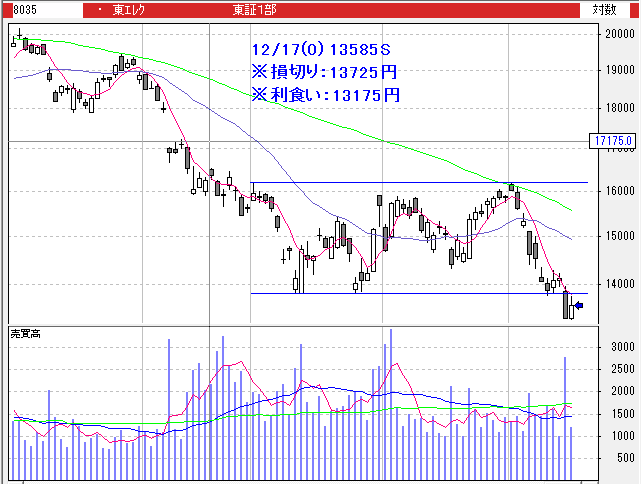The width and height of the screenshot is (641, 484).
Task: Click the 14000 price axis label
Action: (x=612, y=285)
